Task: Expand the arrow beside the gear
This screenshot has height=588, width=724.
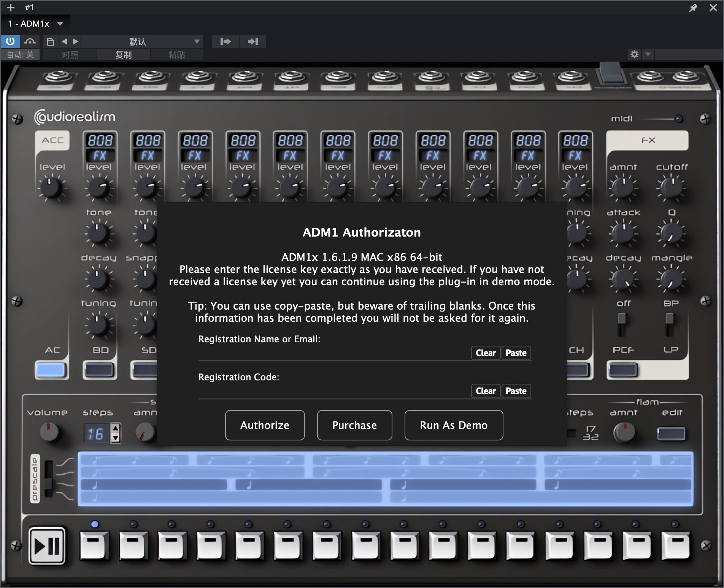Action: (648, 54)
